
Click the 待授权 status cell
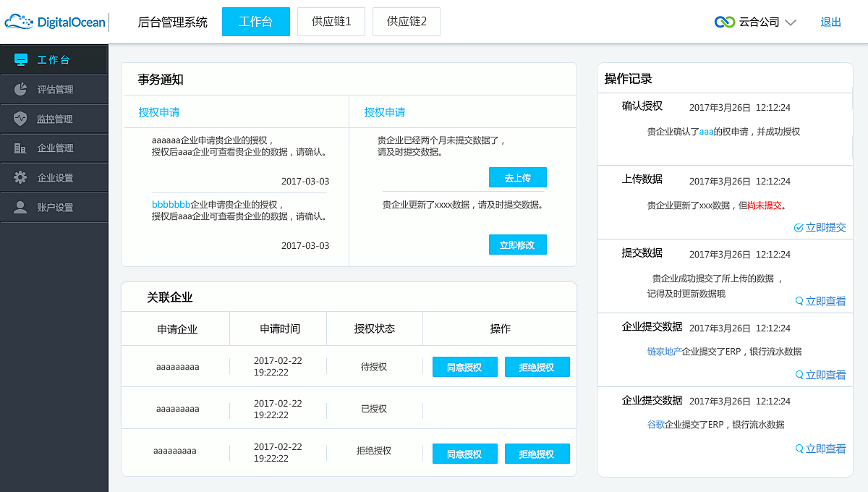pyautogui.click(x=374, y=367)
